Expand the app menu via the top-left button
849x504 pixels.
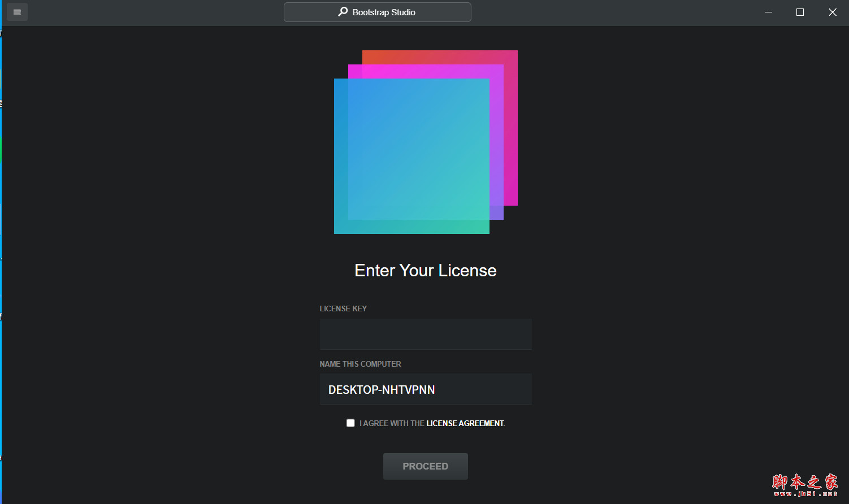[x=17, y=11]
